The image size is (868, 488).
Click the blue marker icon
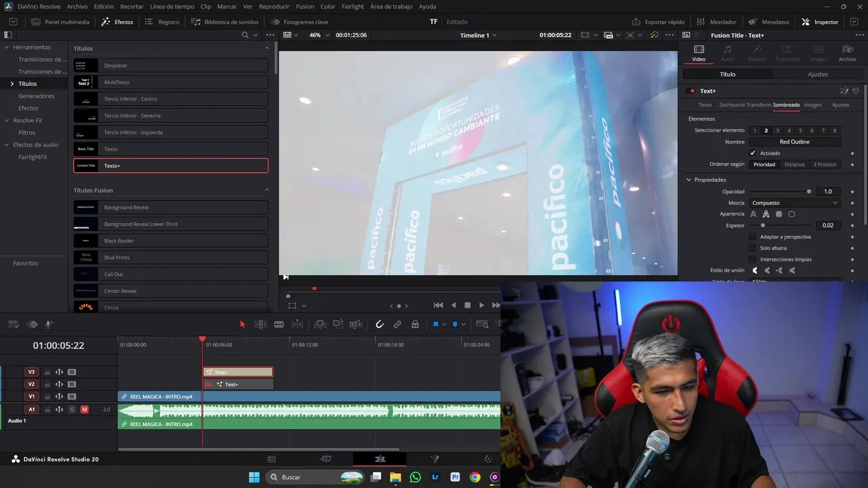pyautogui.click(x=455, y=325)
